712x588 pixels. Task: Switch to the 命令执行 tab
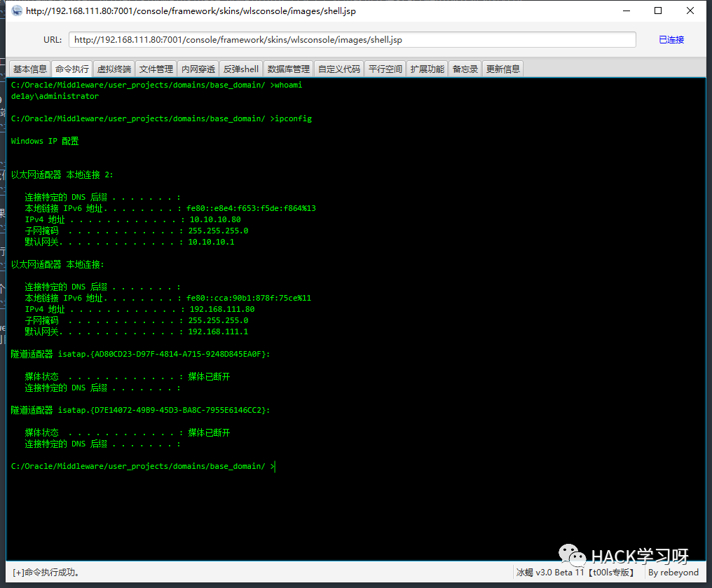point(72,69)
